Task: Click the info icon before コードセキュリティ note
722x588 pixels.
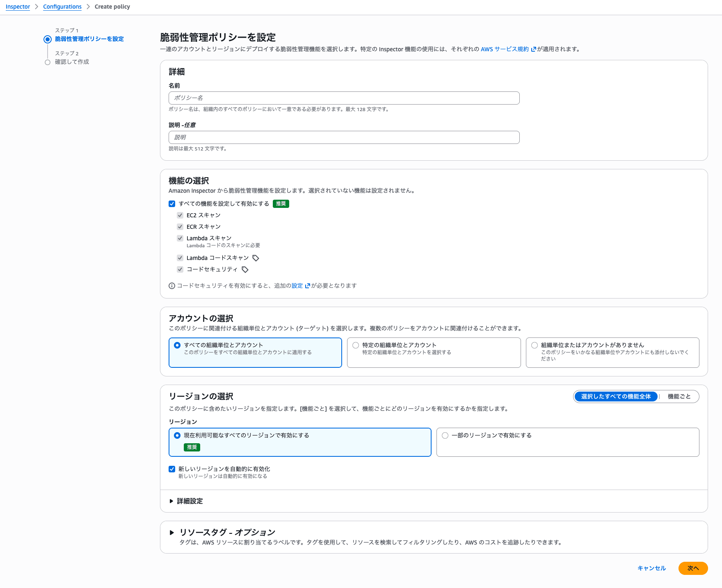Action: pyautogui.click(x=172, y=286)
